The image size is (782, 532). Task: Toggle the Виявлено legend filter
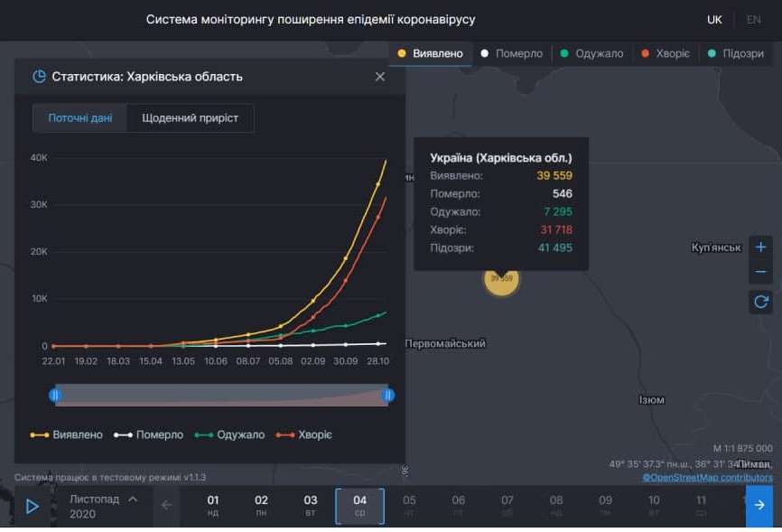[429, 53]
